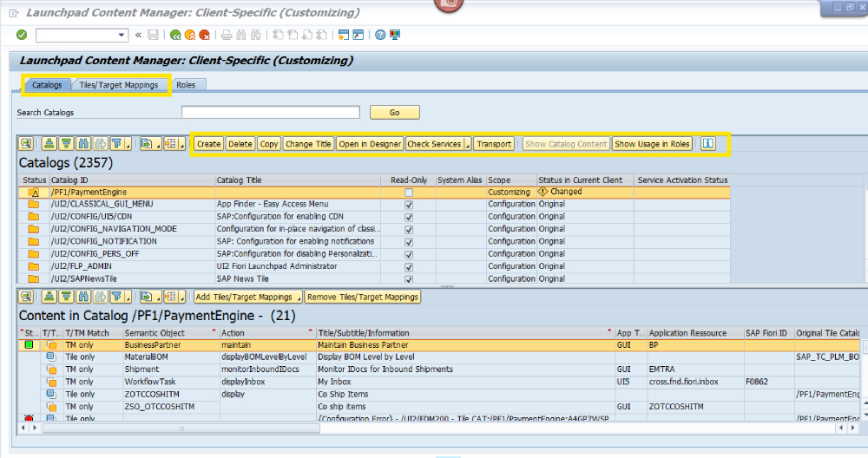The image size is (868, 458).
Task: Open the Help question mark icon
Action: coord(380,35)
